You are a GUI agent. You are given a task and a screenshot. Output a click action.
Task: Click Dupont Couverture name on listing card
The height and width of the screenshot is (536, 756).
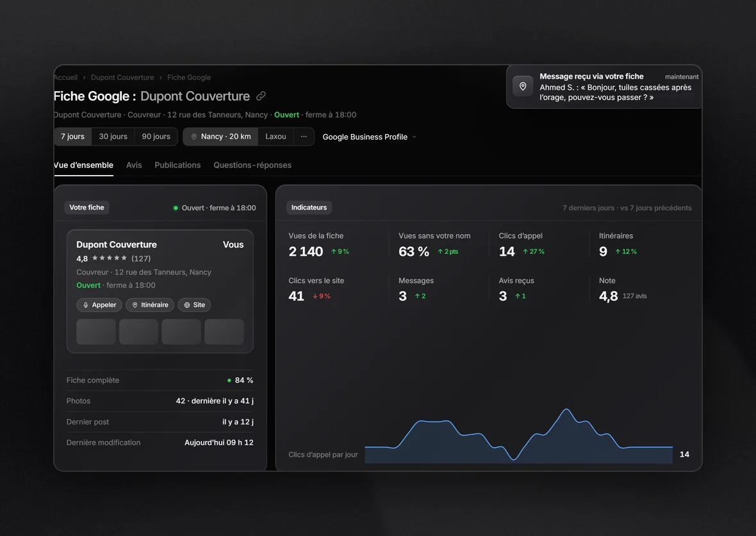(x=117, y=245)
